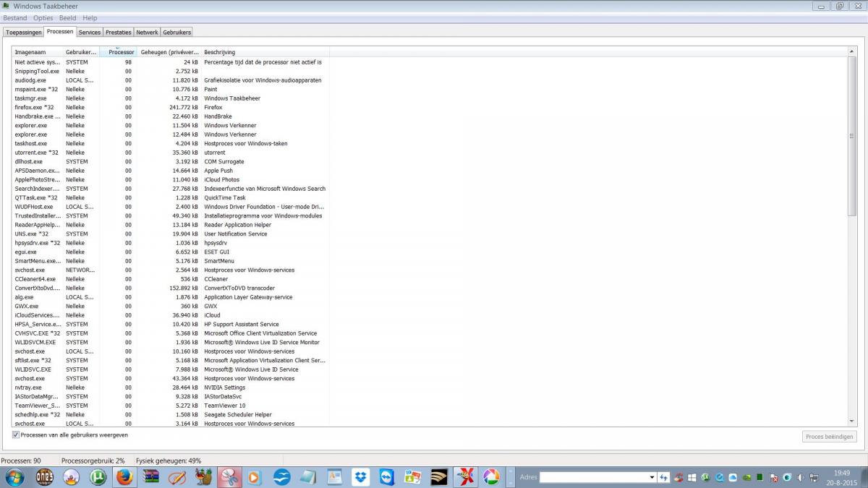868x488 pixels.
Task: Select the mspaint.exe *32 process row
Action: (171, 89)
